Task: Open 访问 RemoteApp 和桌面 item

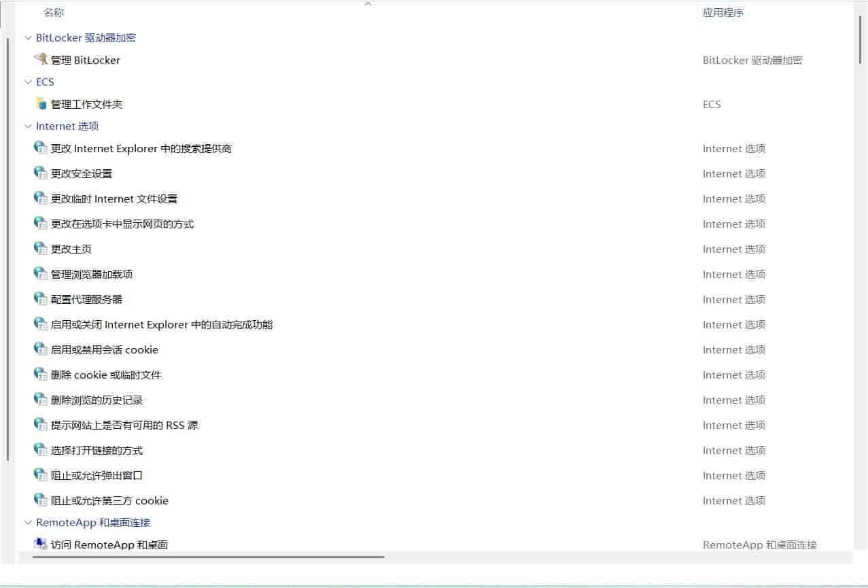Action: click(109, 544)
